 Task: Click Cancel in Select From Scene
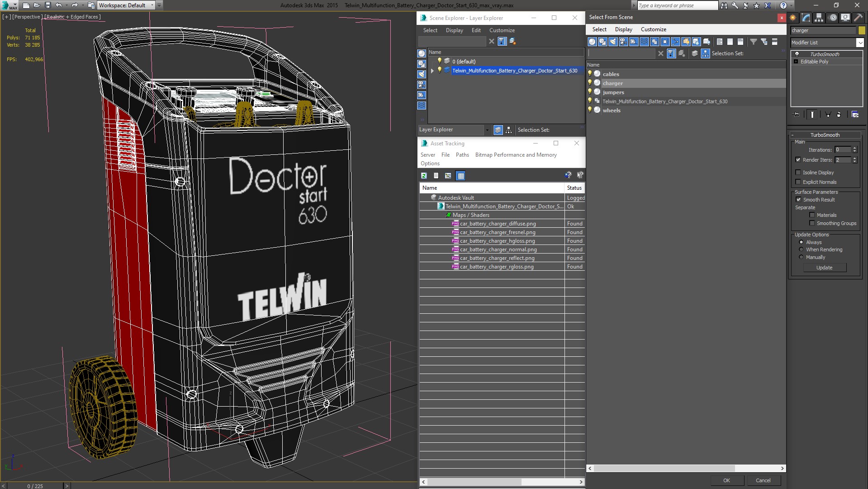click(763, 480)
